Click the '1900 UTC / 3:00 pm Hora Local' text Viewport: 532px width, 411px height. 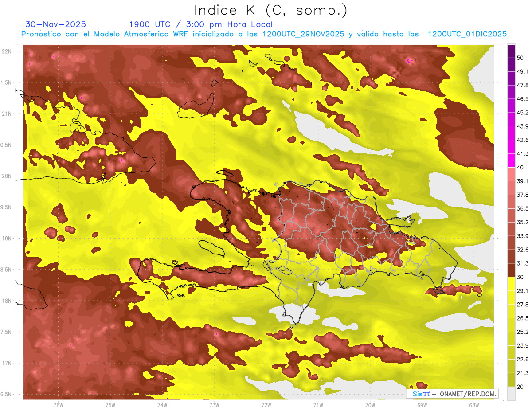(x=201, y=24)
